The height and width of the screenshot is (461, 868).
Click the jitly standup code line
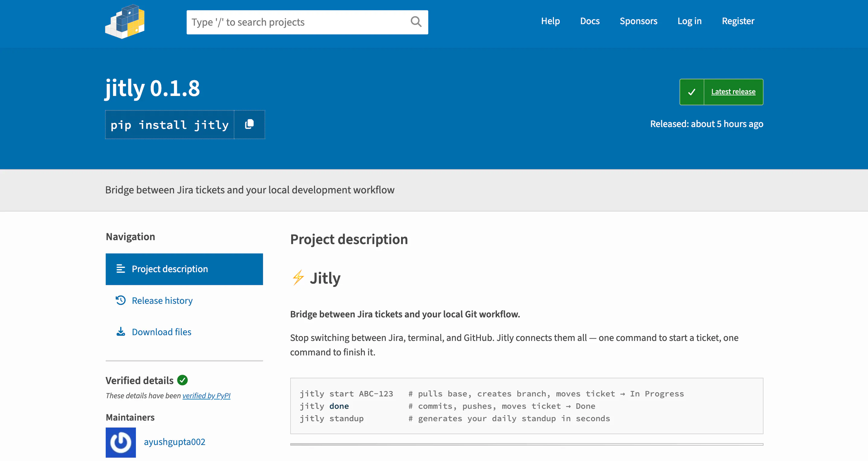point(455,418)
